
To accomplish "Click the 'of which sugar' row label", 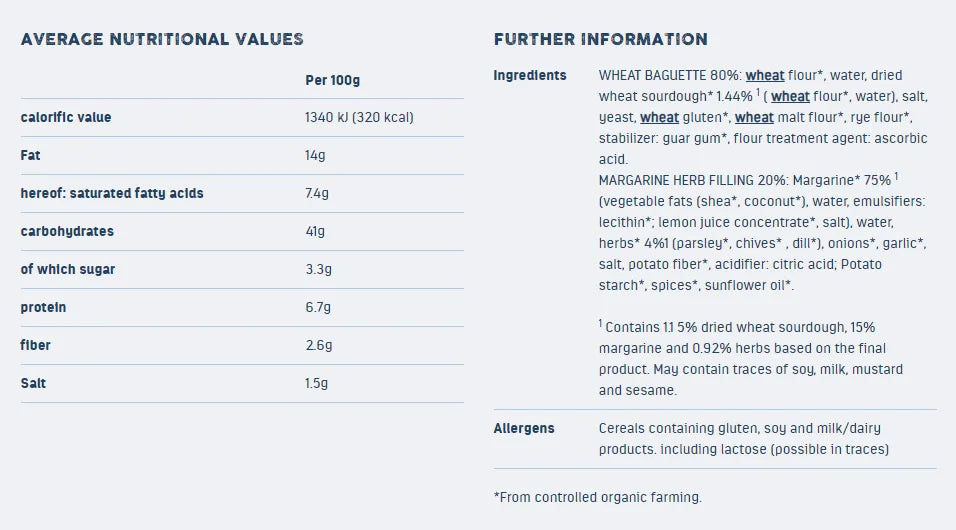I will (x=68, y=269).
